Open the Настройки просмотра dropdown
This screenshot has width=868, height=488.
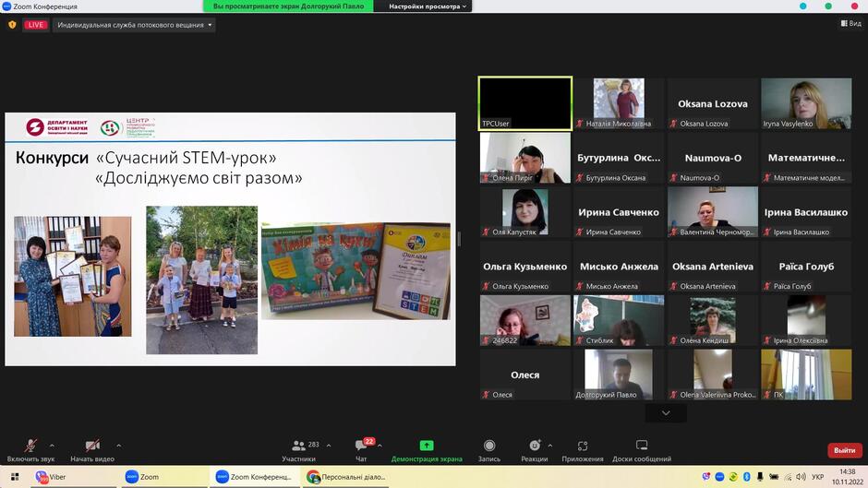428,6
